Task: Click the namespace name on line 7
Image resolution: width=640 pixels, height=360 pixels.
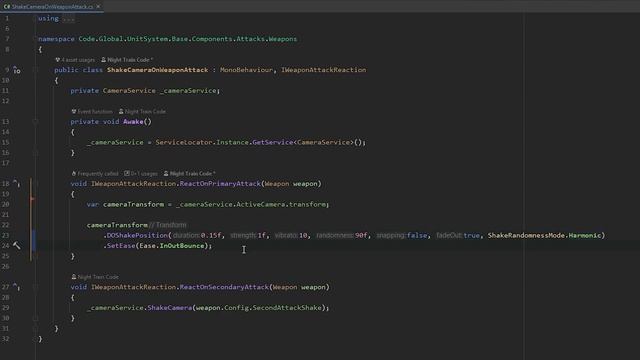Action: click(x=187, y=39)
